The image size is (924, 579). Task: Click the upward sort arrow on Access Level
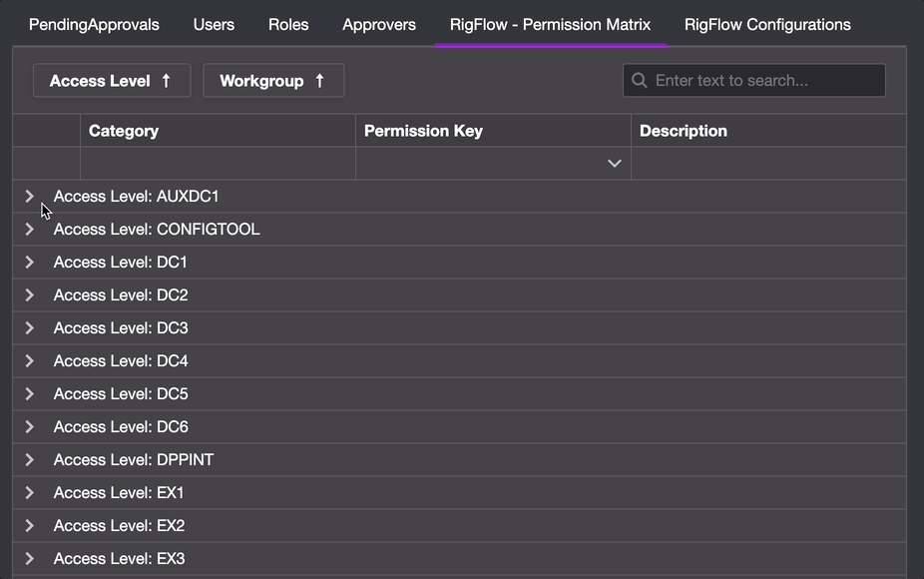coord(165,81)
